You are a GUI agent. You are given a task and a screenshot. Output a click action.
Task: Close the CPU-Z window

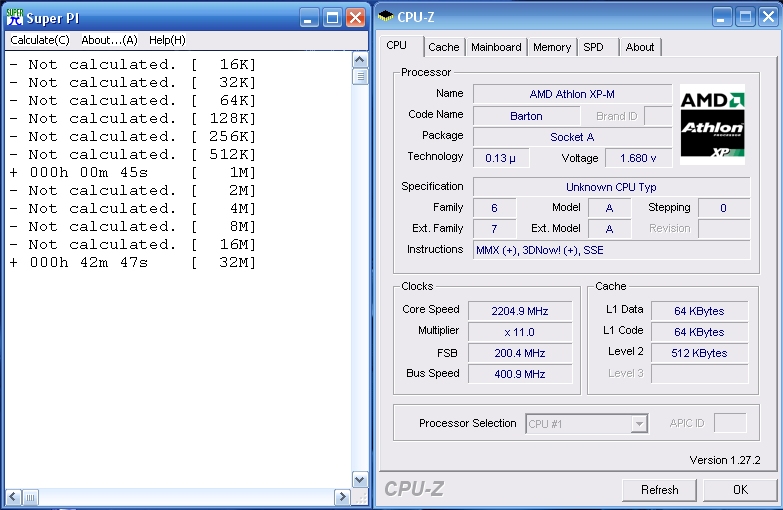(769, 17)
